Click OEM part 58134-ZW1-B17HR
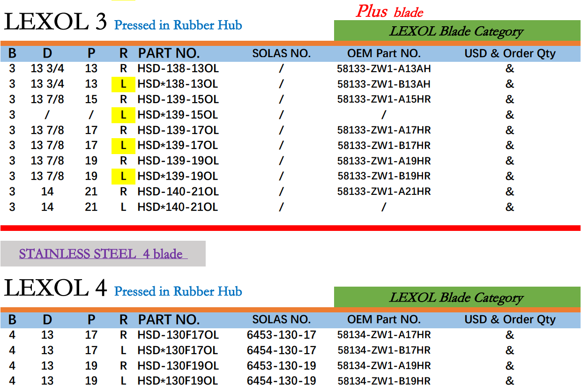Viewport: 581px width, 392px height. pos(384,350)
